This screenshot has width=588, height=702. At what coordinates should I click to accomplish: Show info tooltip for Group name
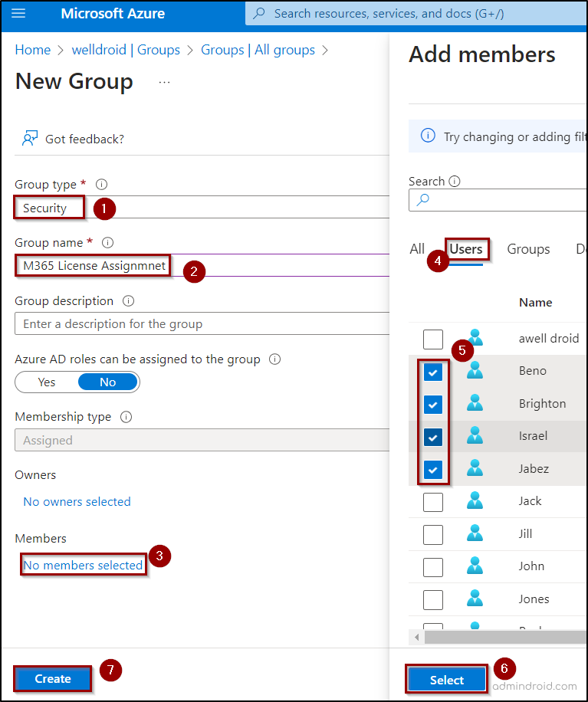point(107,243)
